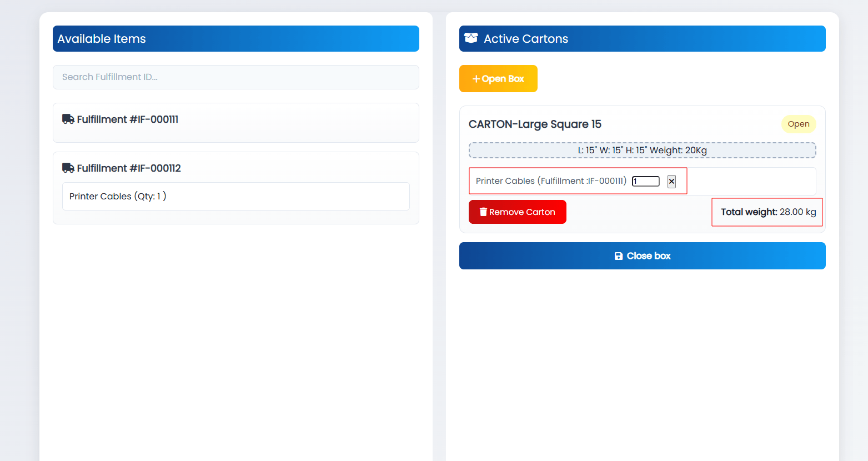The width and height of the screenshot is (868, 461).
Task: Expand the CARTON-Large Square 15 card
Action: click(535, 124)
